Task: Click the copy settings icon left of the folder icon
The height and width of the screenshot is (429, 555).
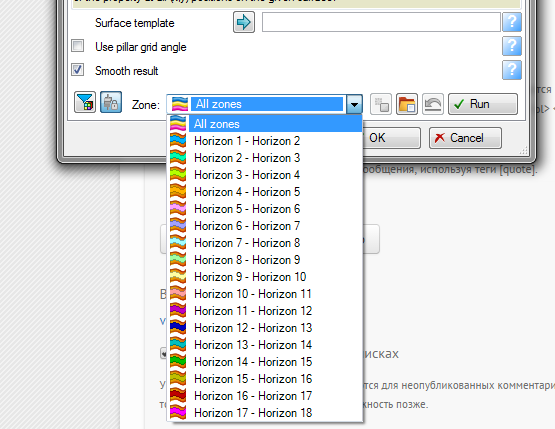Action: tap(381, 104)
